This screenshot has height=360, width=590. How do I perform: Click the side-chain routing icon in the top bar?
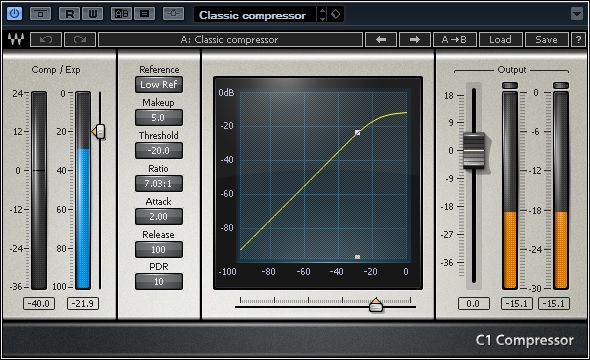coord(173,14)
